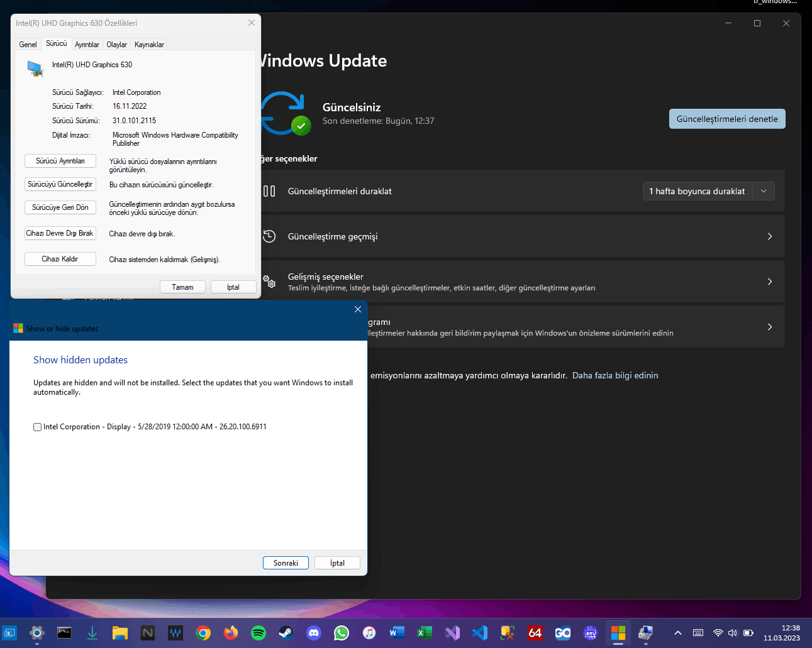Screen dimensions: 812x648
Task: Expand Gelişmiş seçenekler chevron
Action: pos(770,282)
